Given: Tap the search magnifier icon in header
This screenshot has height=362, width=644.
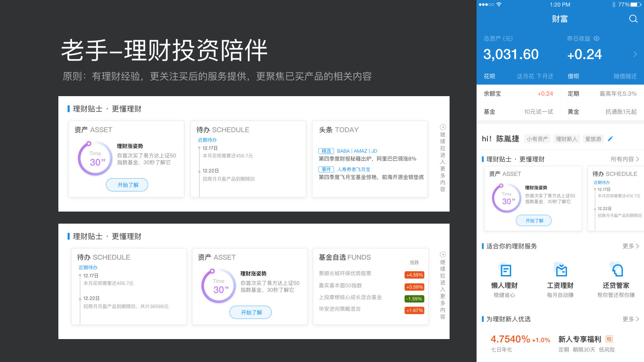Looking at the screenshot, I should click(x=633, y=19).
